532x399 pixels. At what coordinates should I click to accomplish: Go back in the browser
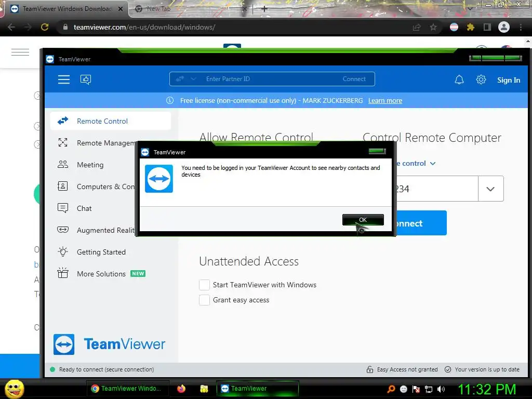pyautogui.click(x=11, y=27)
